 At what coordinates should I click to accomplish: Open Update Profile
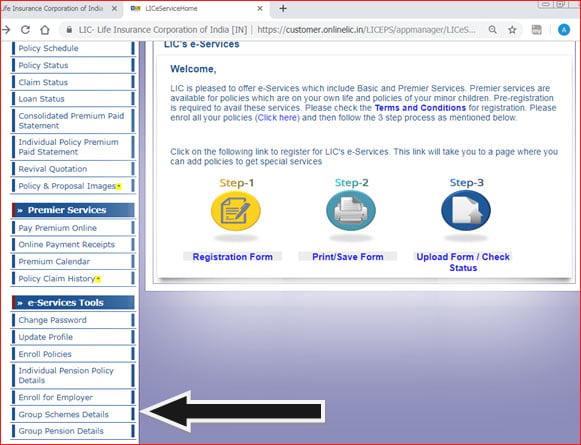click(x=73, y=337)
